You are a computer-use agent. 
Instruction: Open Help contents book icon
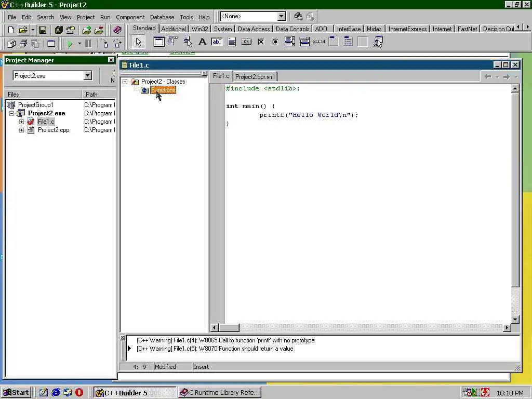(x=117, y=30)
